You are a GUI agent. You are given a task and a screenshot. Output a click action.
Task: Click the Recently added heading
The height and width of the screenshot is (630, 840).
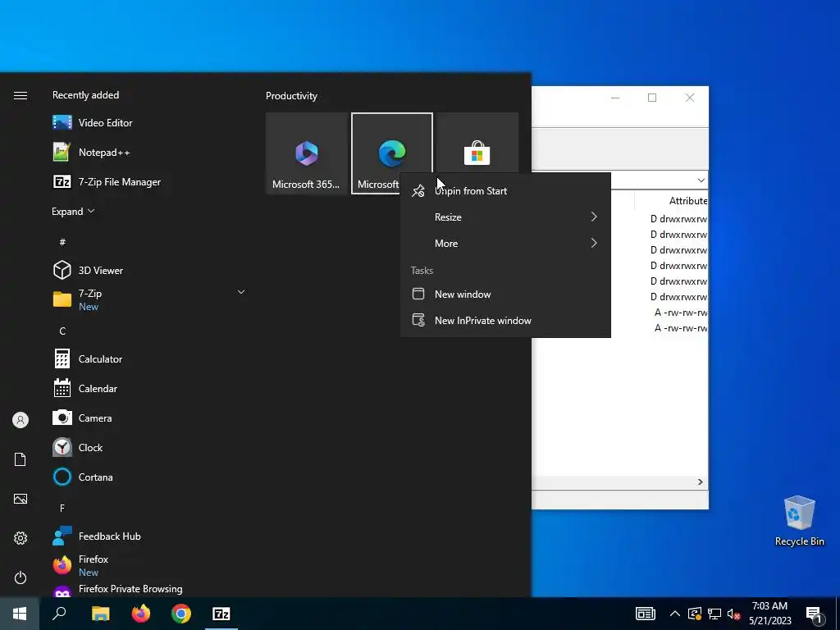click(85, 95)
